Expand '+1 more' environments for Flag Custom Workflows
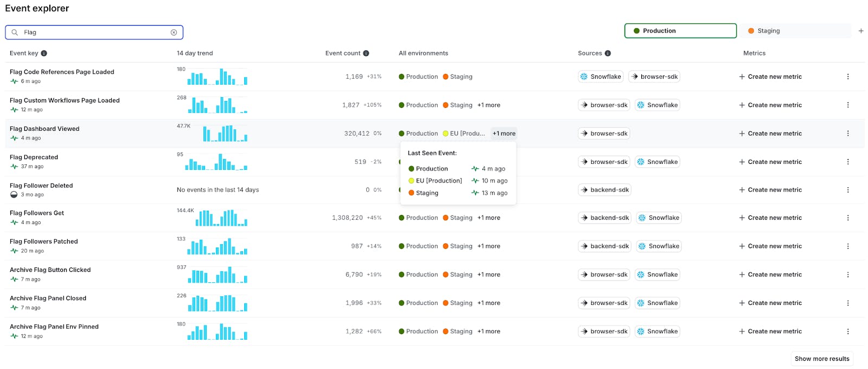The height and width of the screenshot is (369, 868). click(489, 105)
